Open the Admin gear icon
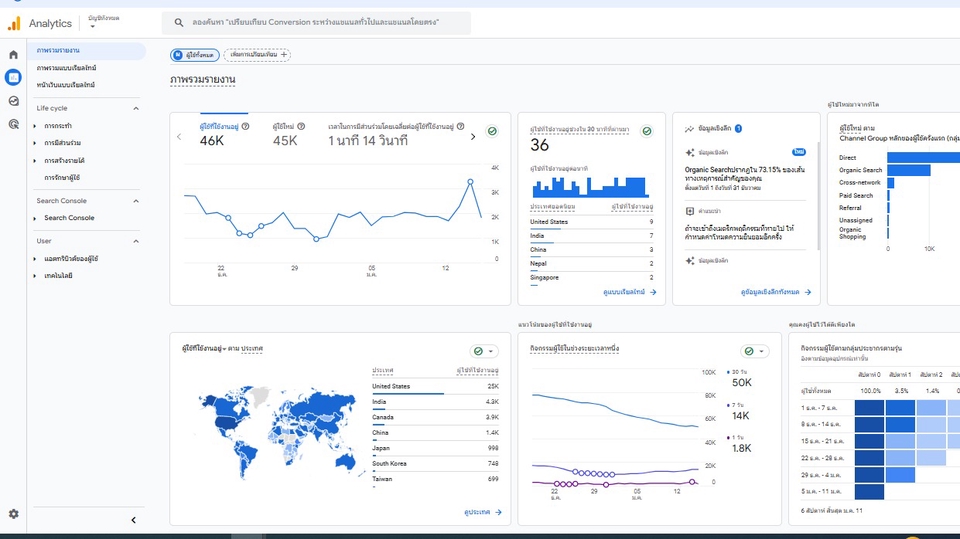 [x=13, y=514]
